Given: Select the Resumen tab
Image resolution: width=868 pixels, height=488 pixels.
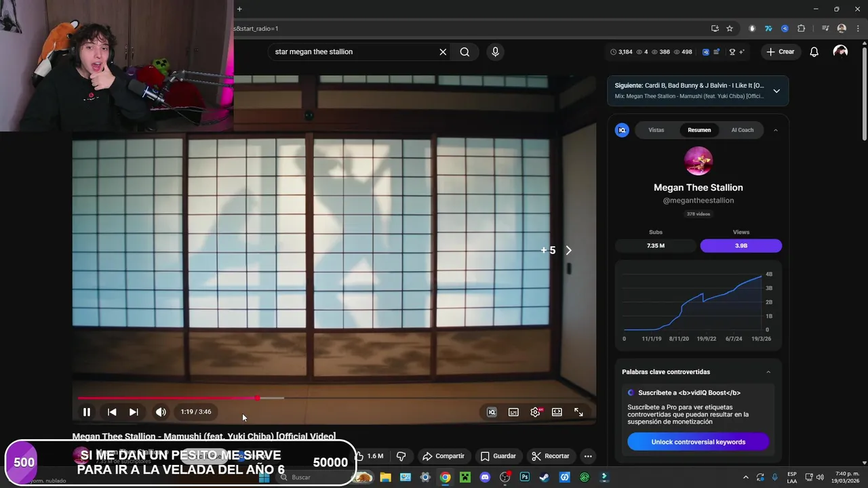Looking at the screenshot, I should coord(699,130).
